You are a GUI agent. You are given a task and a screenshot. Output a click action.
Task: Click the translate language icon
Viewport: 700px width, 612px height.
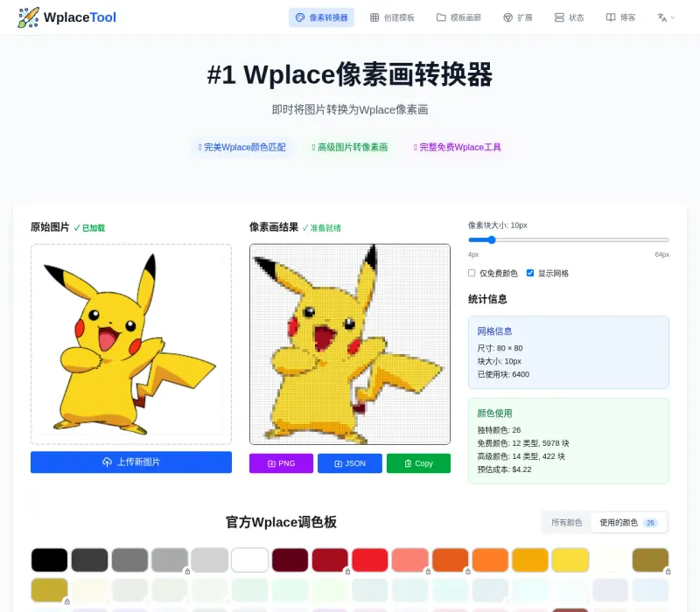click(x=662, y=17)
